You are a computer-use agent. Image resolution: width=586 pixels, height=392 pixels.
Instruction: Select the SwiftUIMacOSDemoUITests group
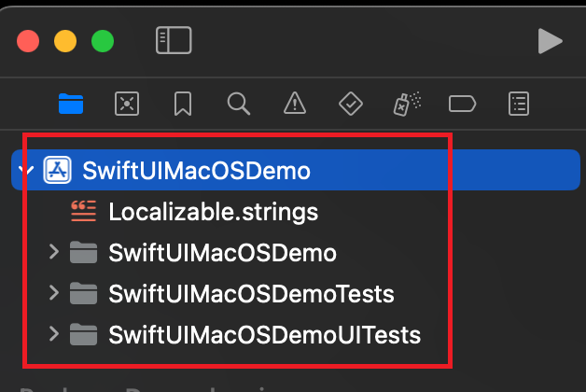coord(264,334)
